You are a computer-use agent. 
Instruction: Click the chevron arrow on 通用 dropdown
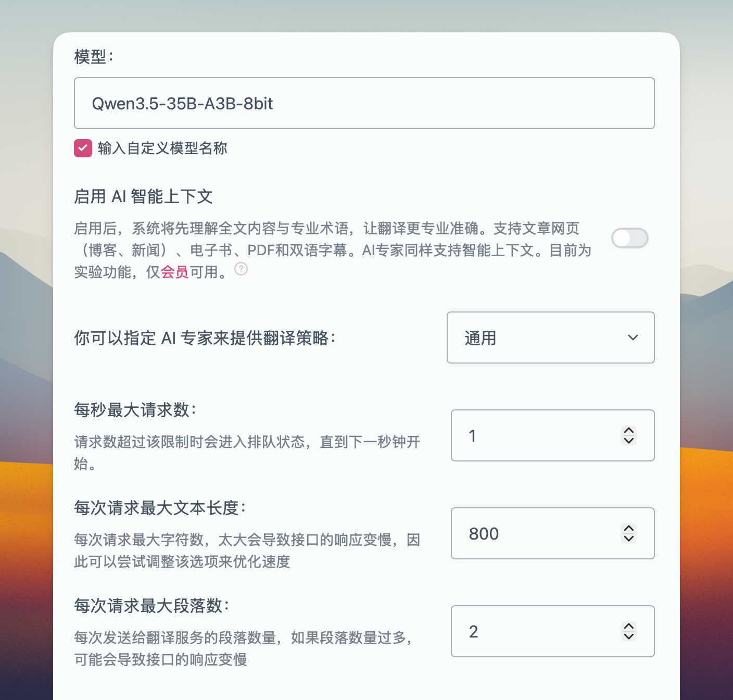pyautogui.click(x=633, y=337)
